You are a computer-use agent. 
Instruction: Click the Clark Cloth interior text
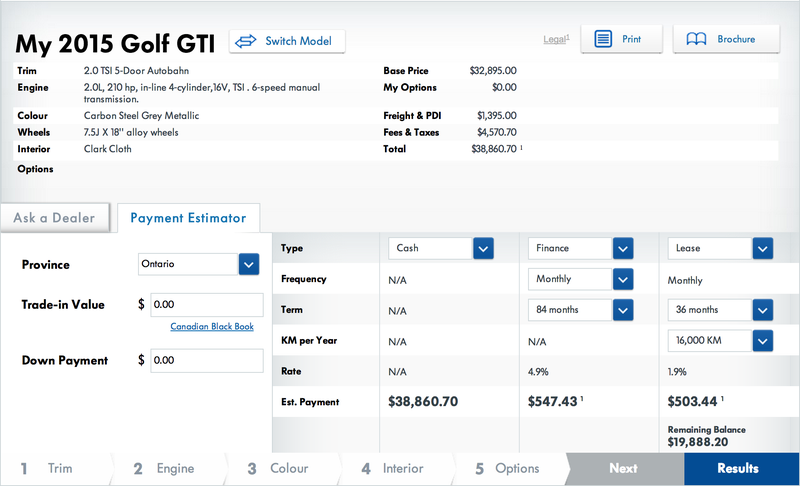[108, 149]
